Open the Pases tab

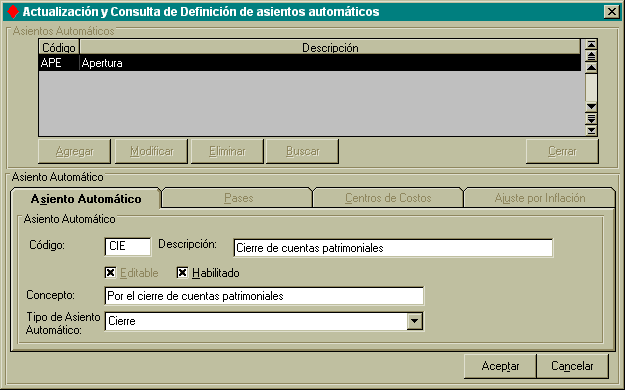click(238, 198)
